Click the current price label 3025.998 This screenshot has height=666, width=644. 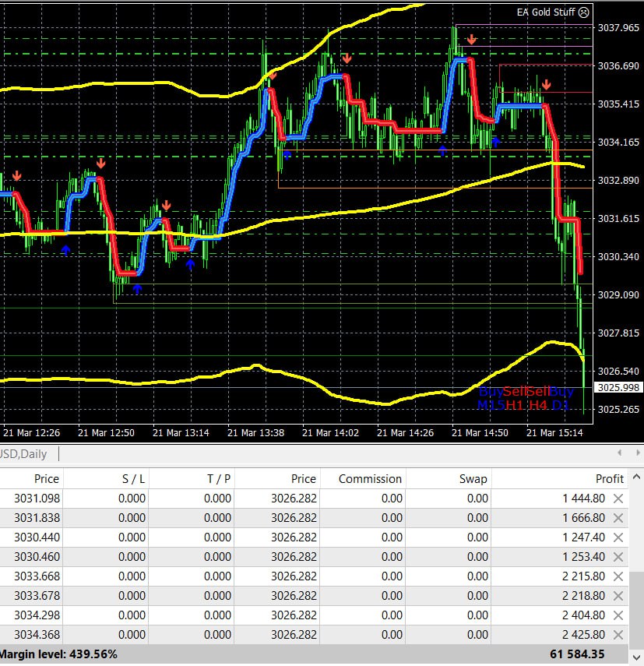pos(618,387)
